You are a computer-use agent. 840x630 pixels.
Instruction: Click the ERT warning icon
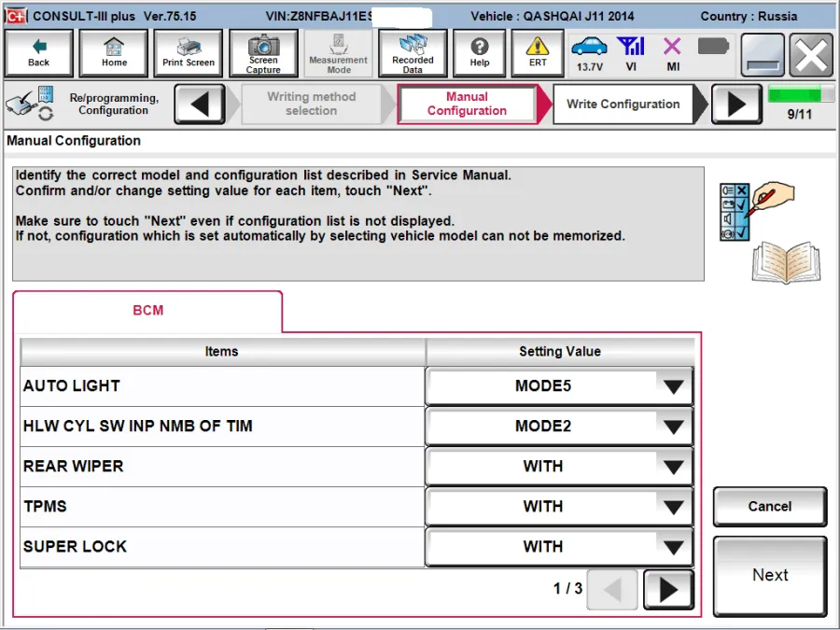pyautogui.click(x=538, y=53)
